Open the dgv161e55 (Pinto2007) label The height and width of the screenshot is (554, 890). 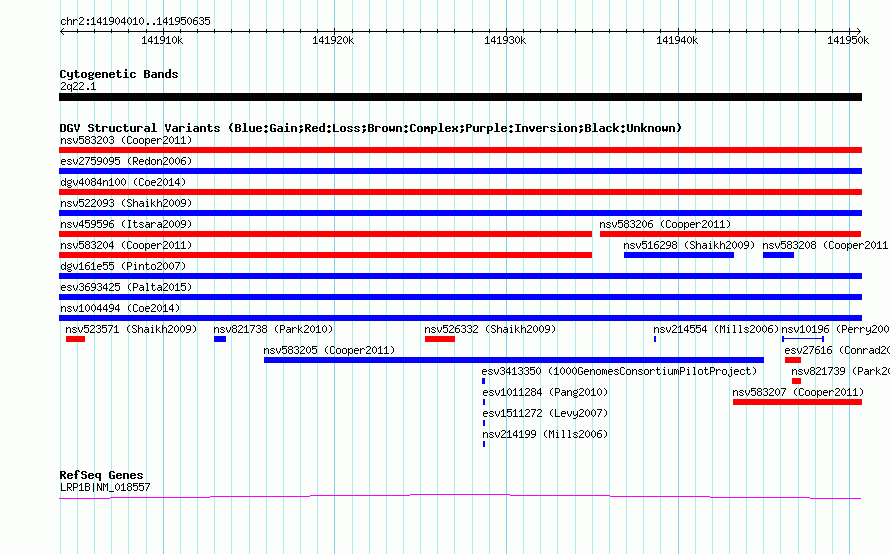(x=123, y=266)
